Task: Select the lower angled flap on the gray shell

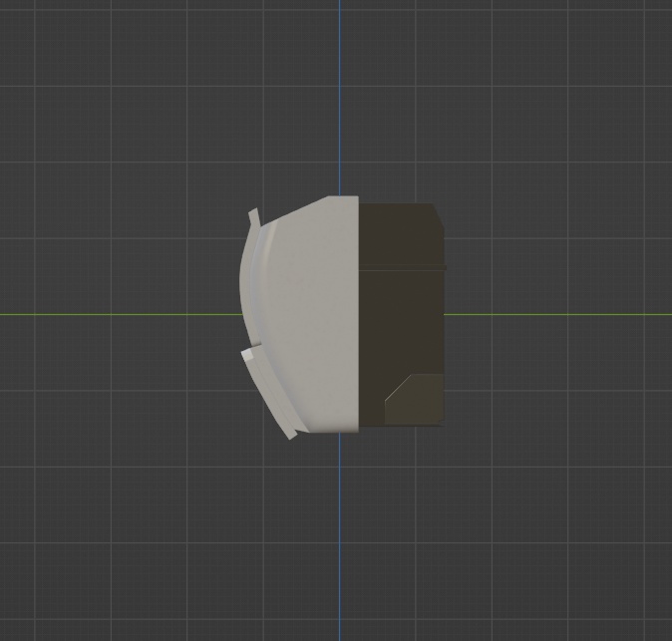Action: [269, 393]
